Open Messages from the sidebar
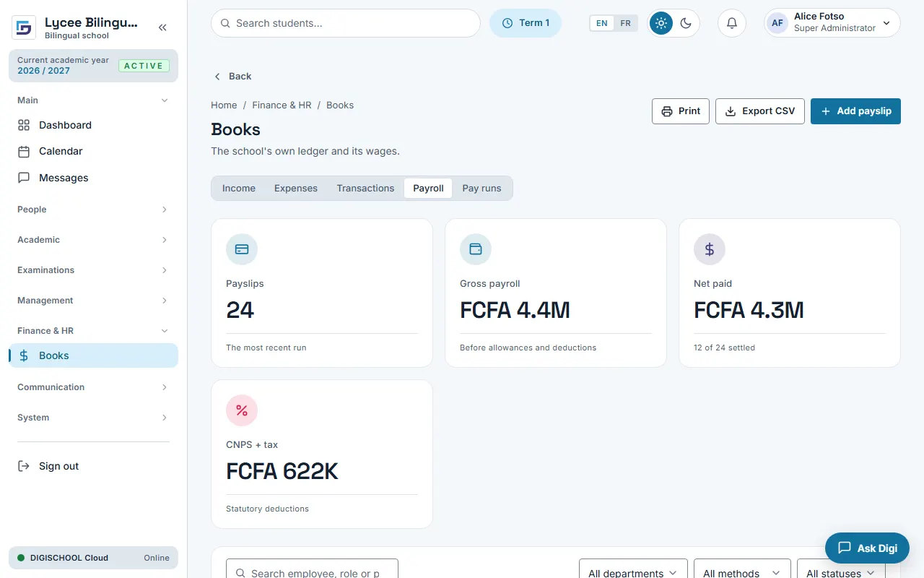This screenshot has height=578, width=924. click(x=93, y=178)
